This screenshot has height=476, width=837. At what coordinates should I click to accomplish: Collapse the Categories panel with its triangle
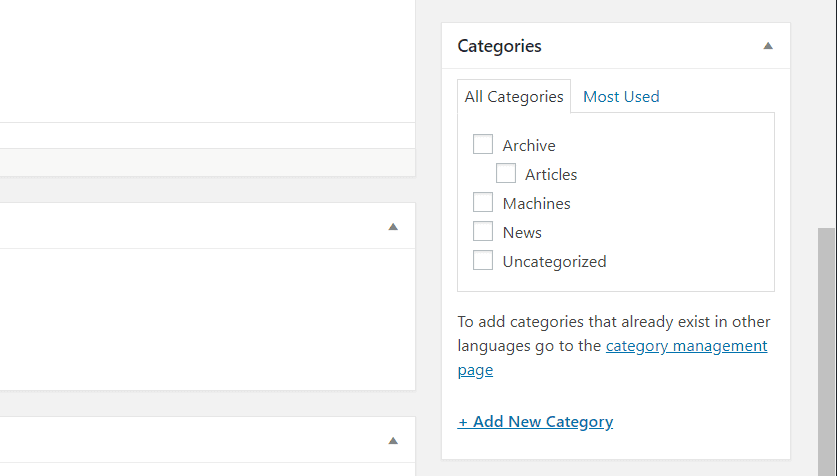[x=768, y=46]
